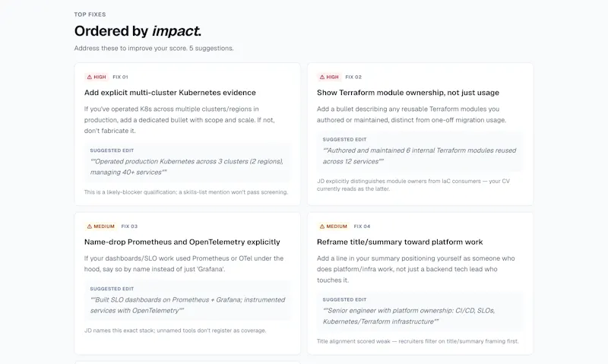Select the FIX 01 label
The image size is (608, 364).
tap(120, 78)
